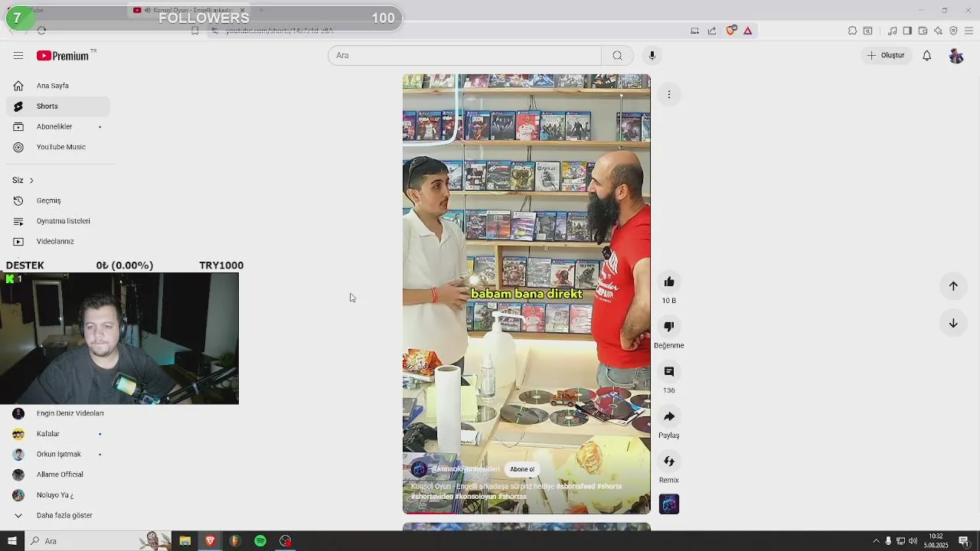Click the Brave browser taskbar icon
Viewport: 980px width, 551px height.
click(x=210, y=541)
